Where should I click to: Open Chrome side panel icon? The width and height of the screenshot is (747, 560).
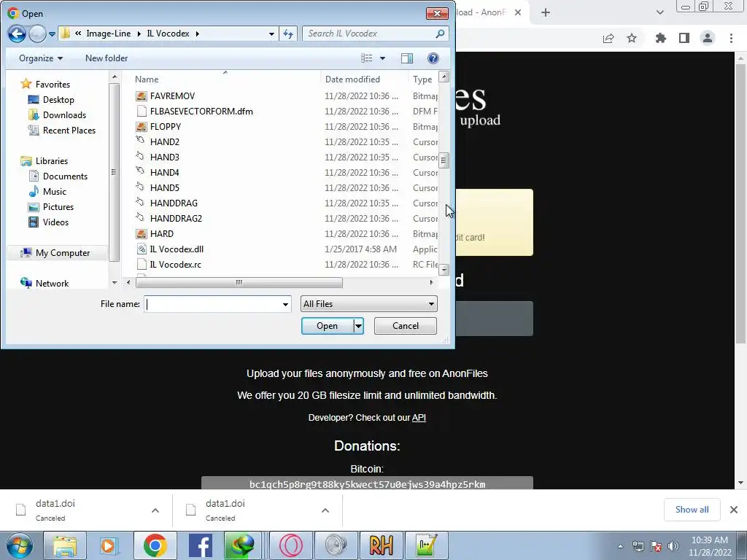coord(684,39)
